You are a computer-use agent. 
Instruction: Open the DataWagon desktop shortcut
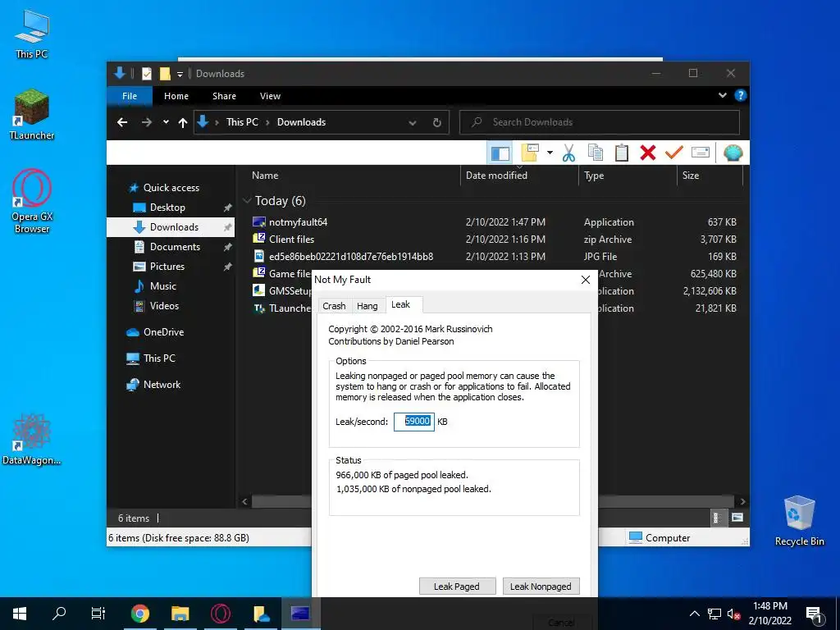click(x=32, y=440)
